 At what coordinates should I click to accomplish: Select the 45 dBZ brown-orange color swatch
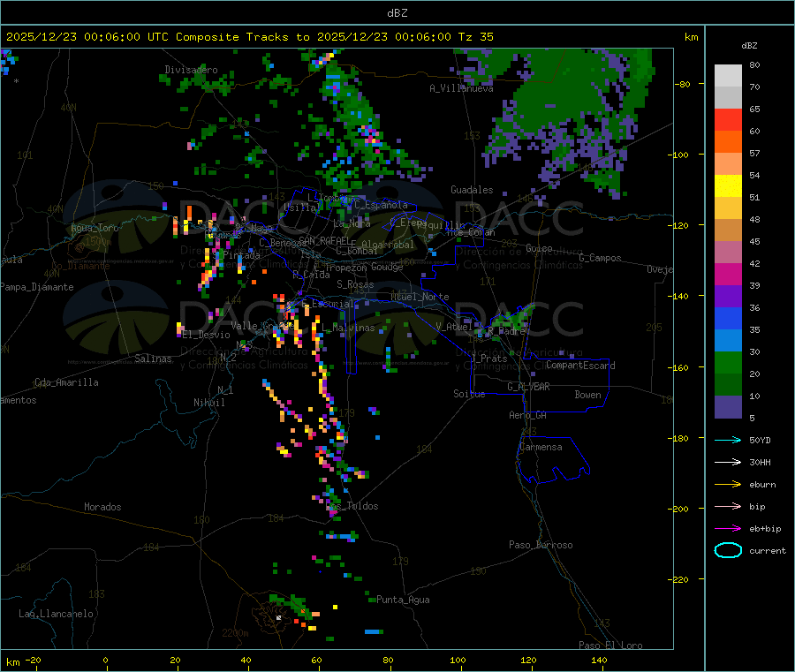click(728, 230)
